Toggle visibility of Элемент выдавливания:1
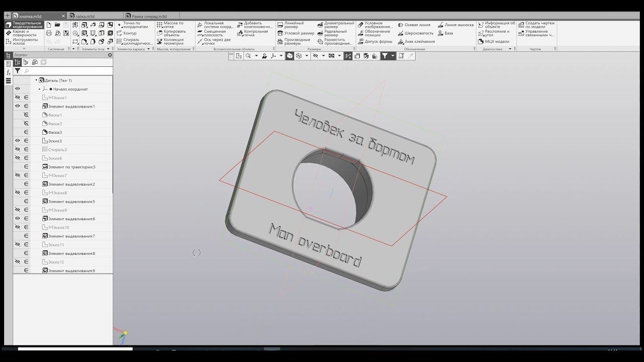The width and height of the screenshot is (644, 362). click(x=18, y=106)
